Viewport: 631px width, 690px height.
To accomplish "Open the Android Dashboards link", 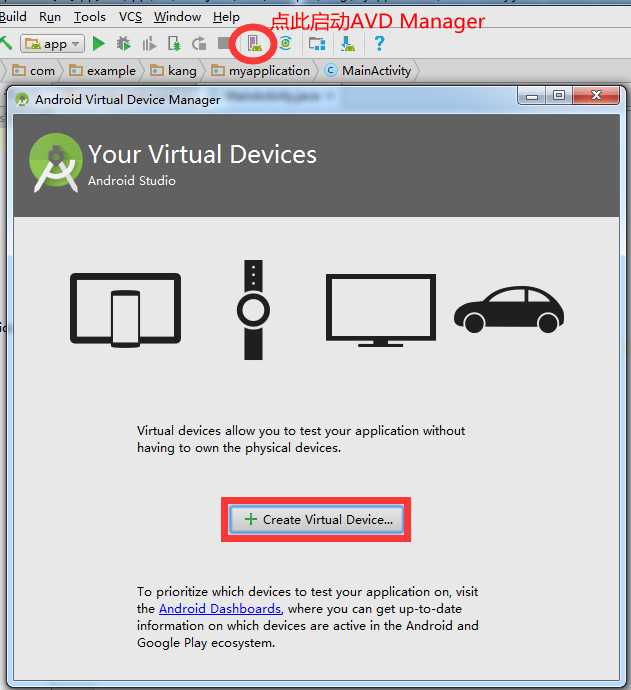I will (x=220, y=609).
